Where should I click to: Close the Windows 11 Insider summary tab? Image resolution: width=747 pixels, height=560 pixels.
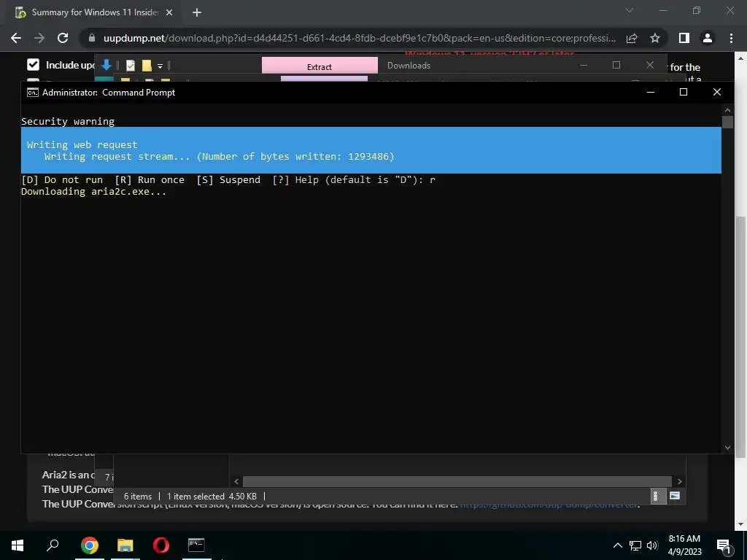coord(169,12)
